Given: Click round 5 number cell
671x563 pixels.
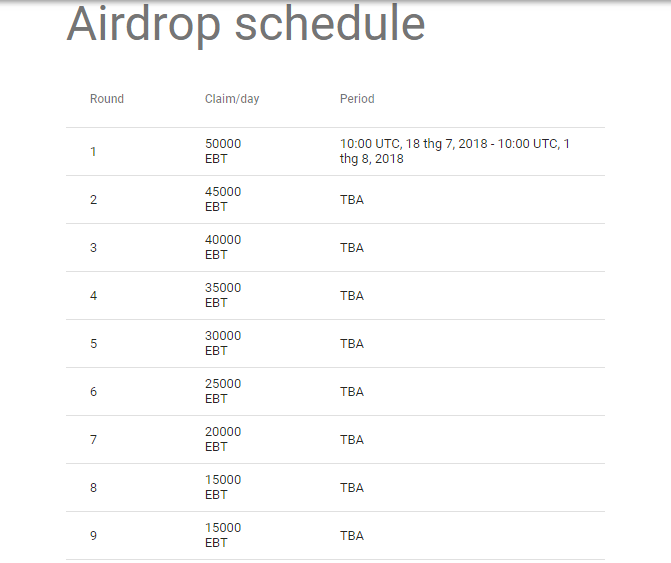Looking at the screenshot, I should click(x=93, y=344).
